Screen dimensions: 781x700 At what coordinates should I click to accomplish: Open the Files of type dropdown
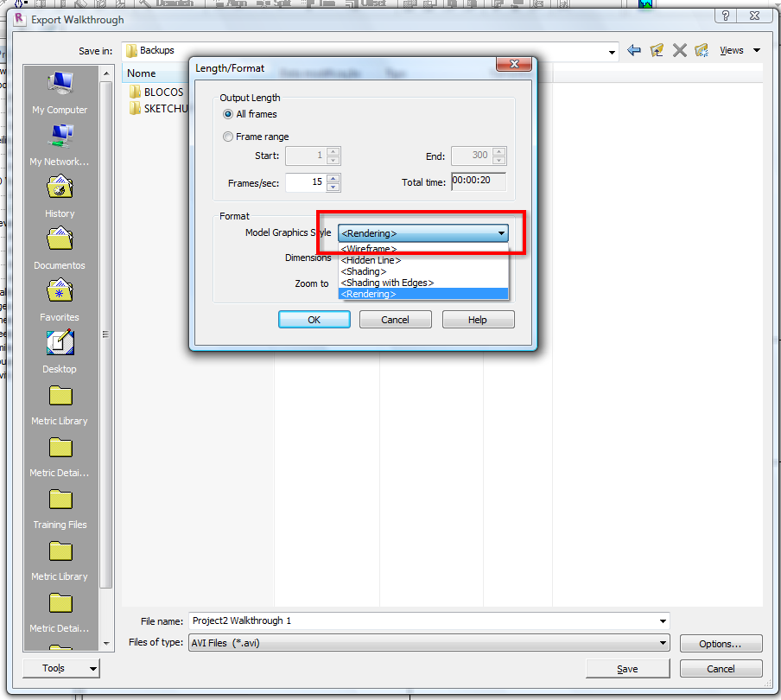tap(429, 643)
